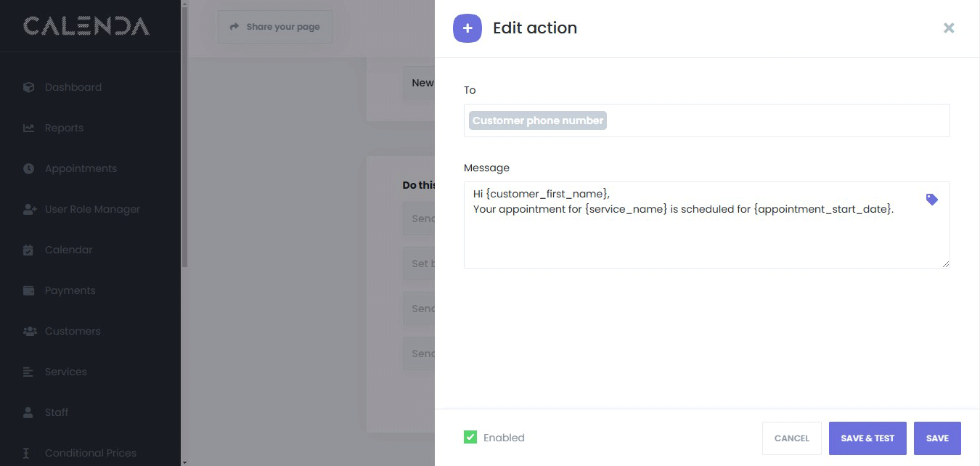Click the Payments wallet icon
The image size is (980, 466).
29,290
